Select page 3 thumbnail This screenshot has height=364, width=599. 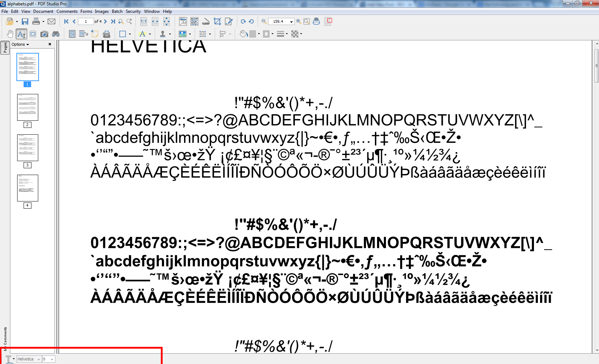tap(28, 148)
